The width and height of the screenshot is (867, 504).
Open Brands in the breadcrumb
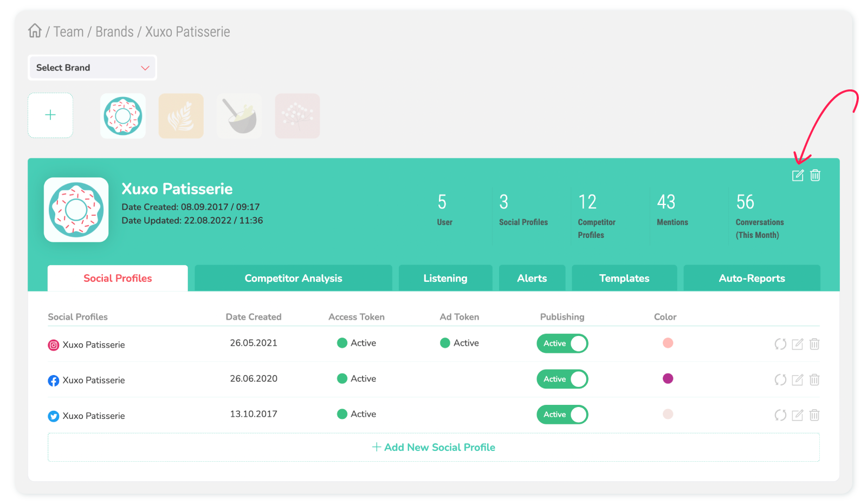[114, 32]
